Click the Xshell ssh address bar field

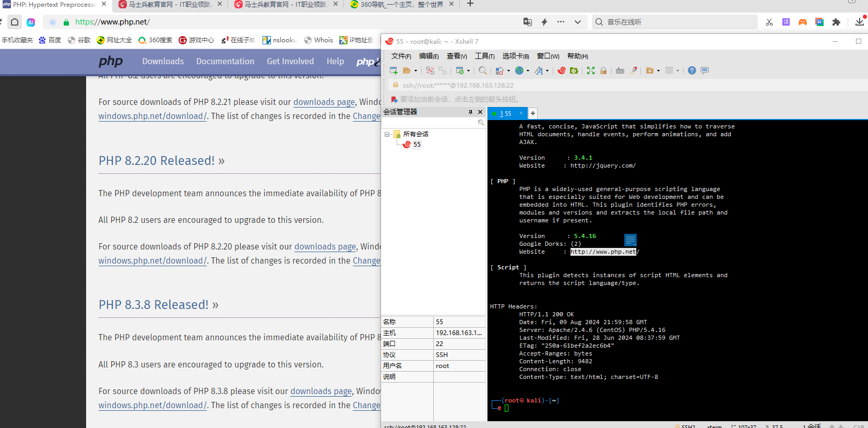626,85
